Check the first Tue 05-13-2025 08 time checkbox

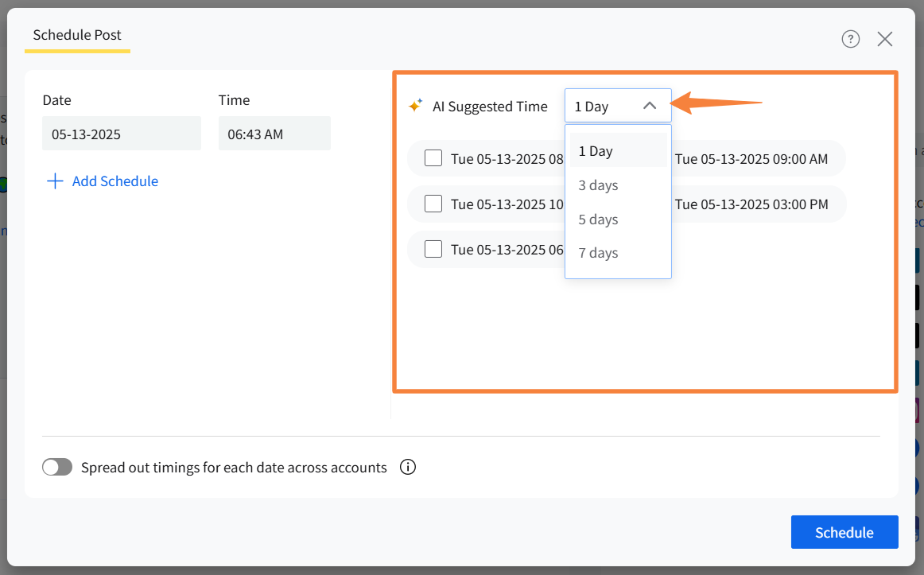(x=433, y=158)
